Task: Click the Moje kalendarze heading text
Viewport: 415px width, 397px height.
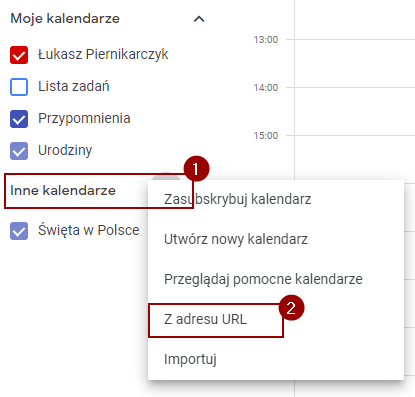Action: coord(65,19)
